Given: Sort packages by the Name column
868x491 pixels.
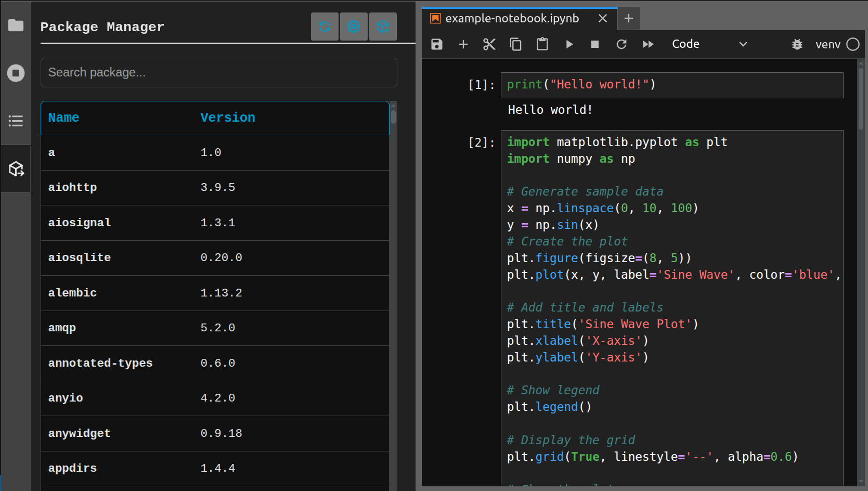Looking at the screenshot, I should (63, 118).
